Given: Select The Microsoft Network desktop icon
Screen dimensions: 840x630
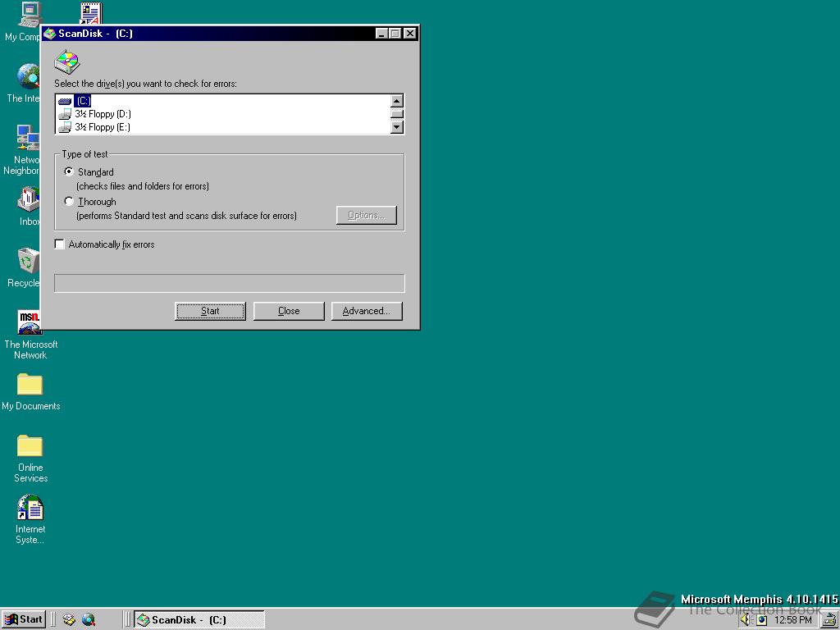Looking at the screenshot, I should [30, 322].
